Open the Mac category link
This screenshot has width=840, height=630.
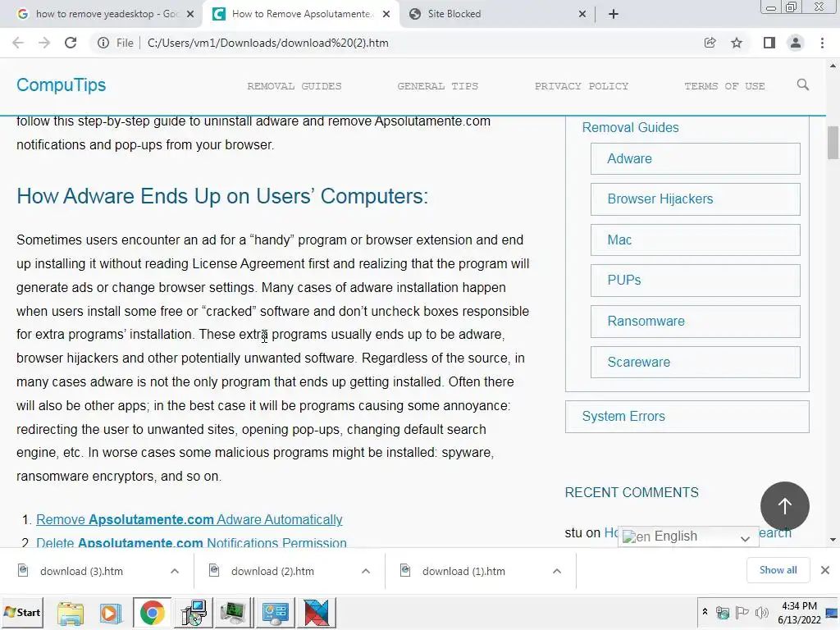click(x=696, y=240)
